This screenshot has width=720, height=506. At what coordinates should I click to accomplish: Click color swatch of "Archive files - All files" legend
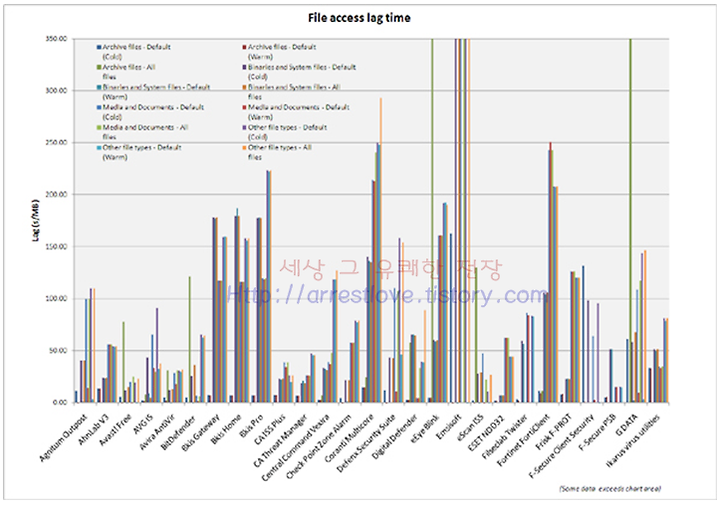pos(99,67)
